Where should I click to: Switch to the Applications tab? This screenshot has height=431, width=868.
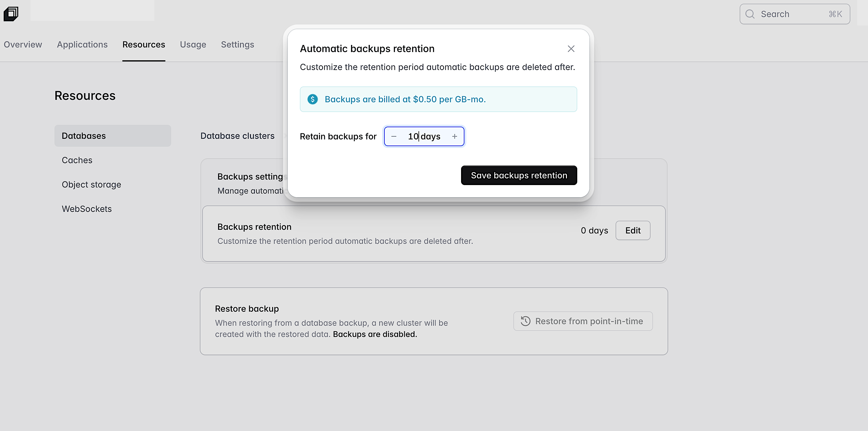coord(82,44)
